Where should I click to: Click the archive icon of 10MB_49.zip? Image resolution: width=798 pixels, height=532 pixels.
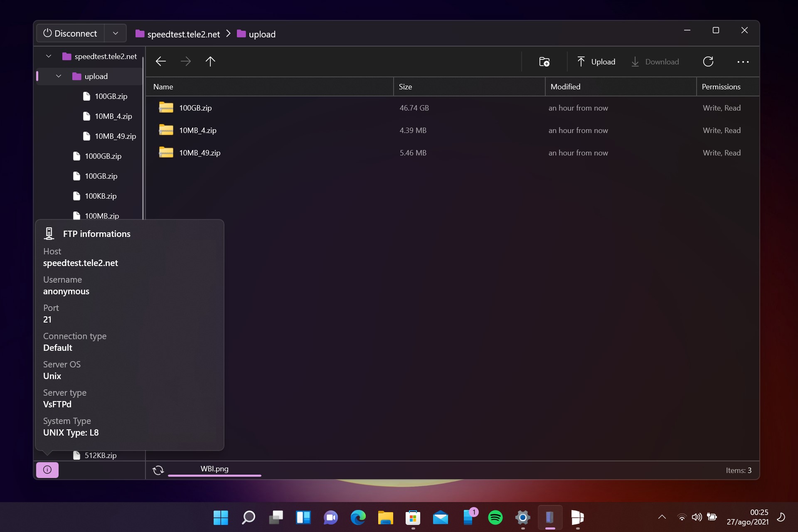point(166,152)
